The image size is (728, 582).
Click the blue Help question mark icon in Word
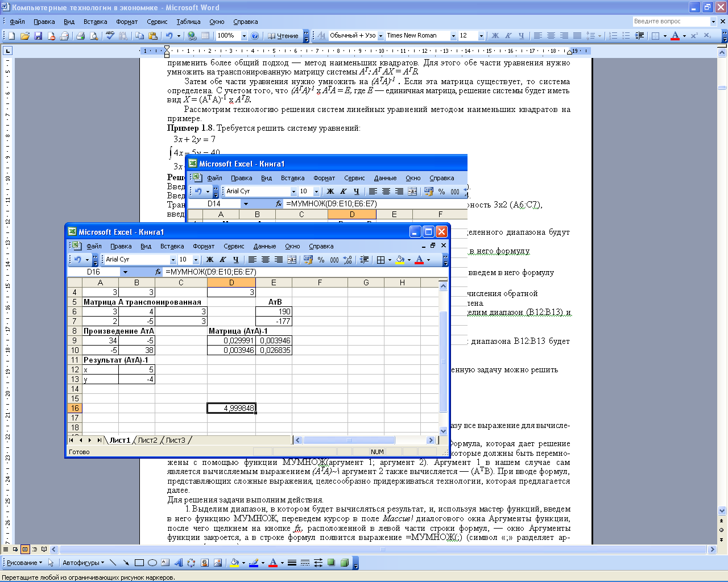pos(255,36)
